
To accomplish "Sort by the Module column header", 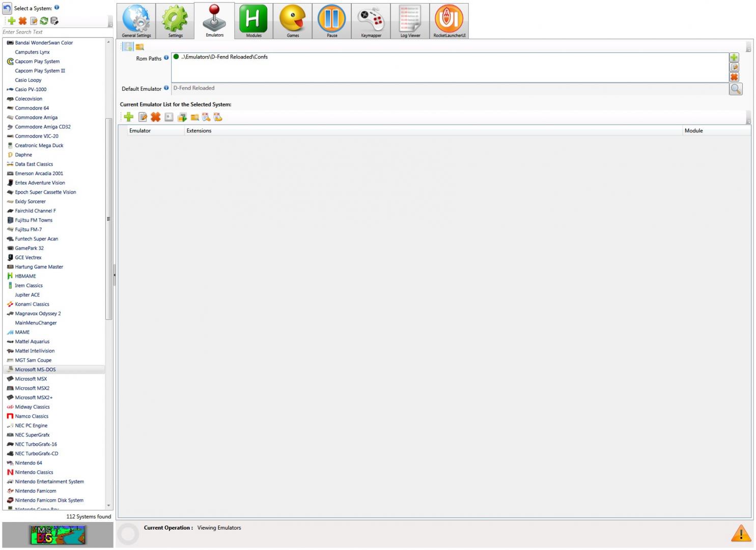I will pos(716,131).
